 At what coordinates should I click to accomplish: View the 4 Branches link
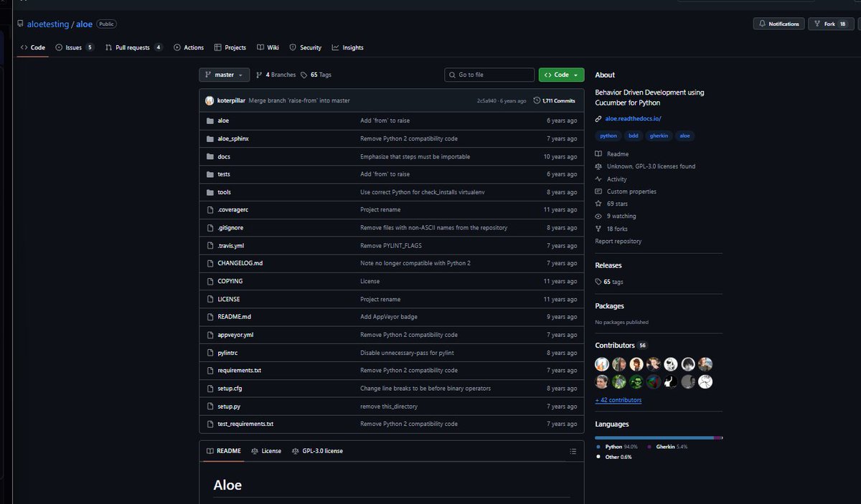276,75
